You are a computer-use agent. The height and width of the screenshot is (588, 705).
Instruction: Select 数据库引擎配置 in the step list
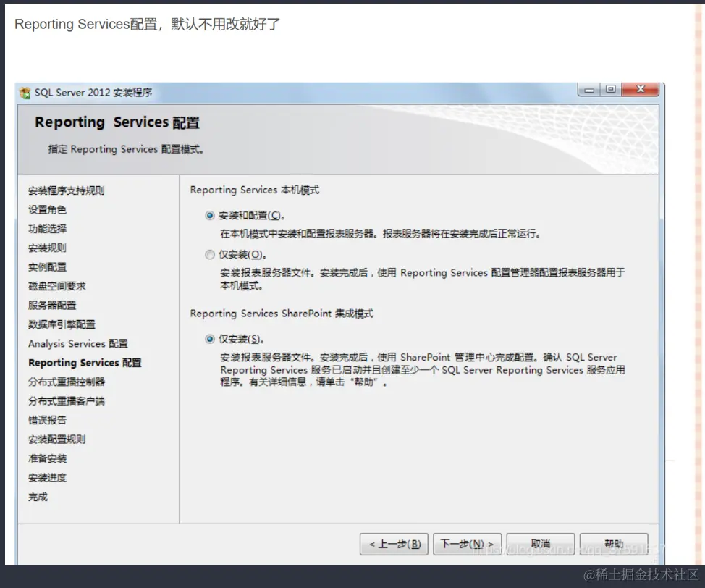coord(62,324)
